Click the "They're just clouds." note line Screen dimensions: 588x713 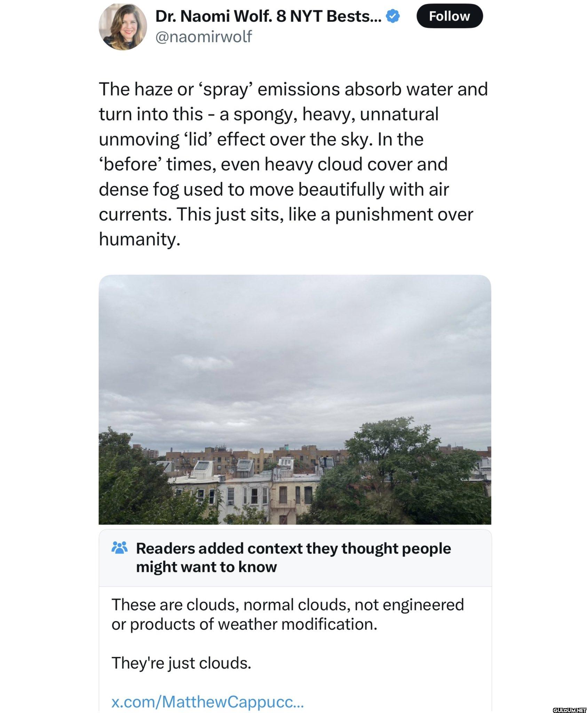click(x=181, y=663)
